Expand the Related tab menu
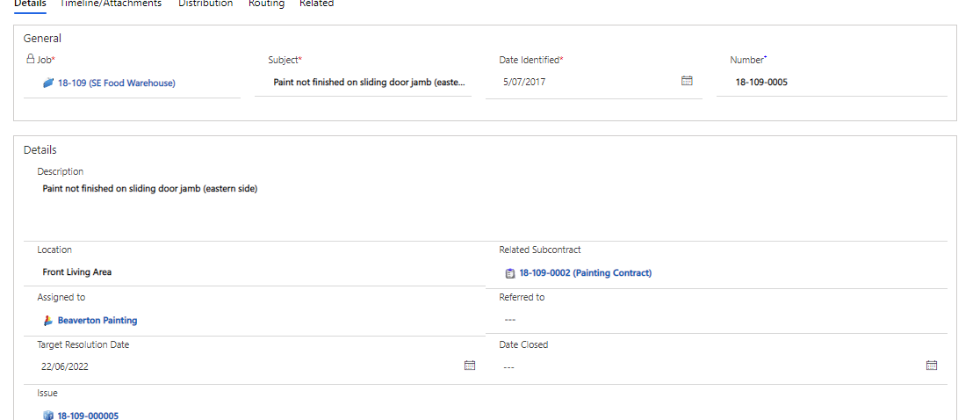 pos(316,4)
